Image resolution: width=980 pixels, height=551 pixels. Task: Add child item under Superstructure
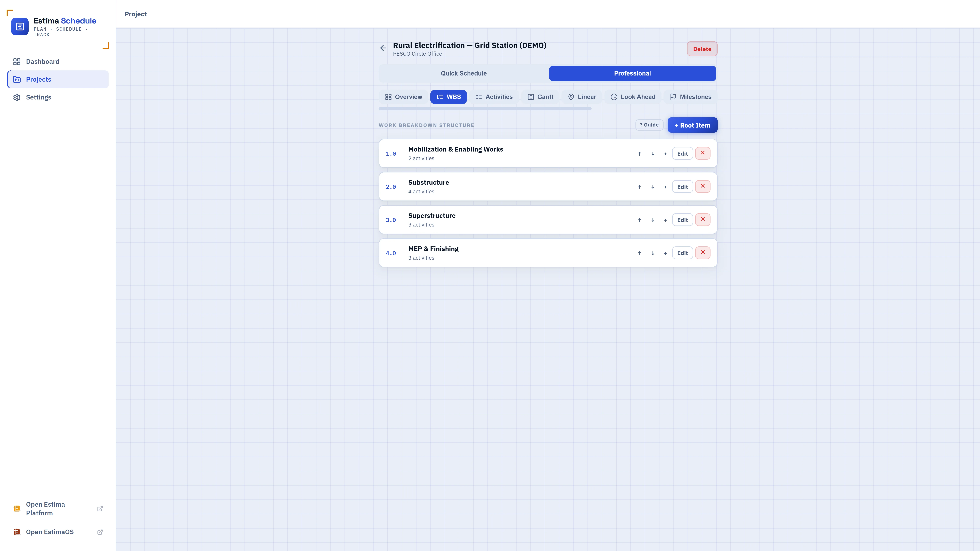pyautogui.click(x=665, y=220)
